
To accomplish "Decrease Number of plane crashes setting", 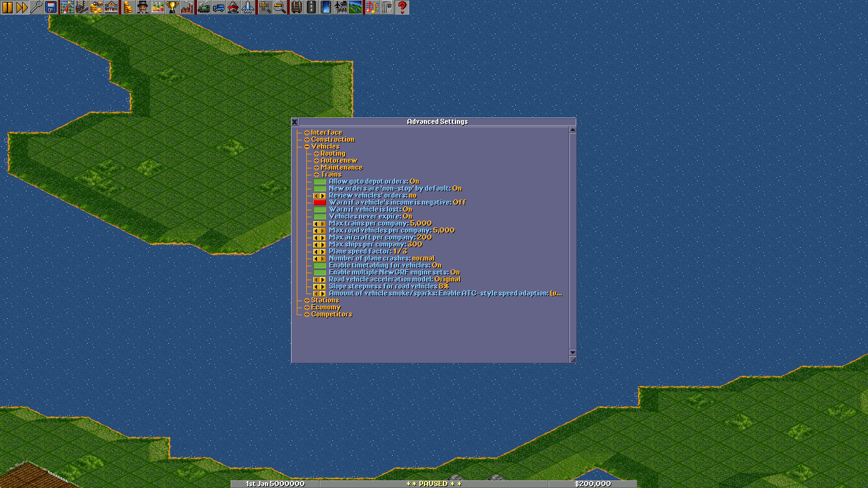I will pyautogui.click(x=316, y=259).
